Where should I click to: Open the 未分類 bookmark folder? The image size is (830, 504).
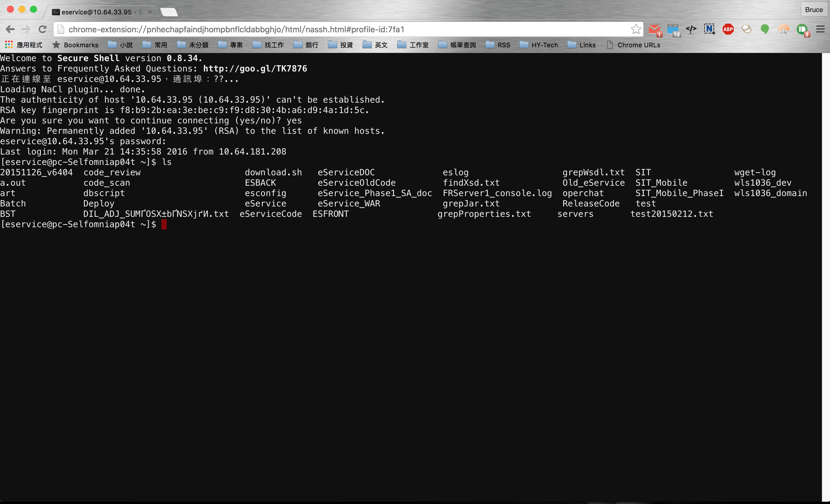pyautogui.click(x=193, y=45)
